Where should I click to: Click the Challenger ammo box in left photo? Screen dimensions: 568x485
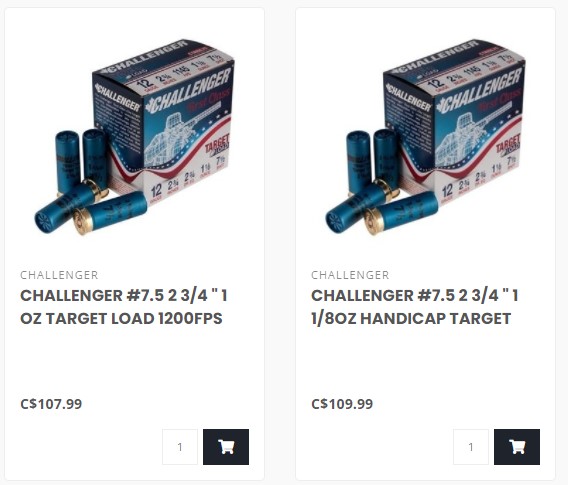click(x=164, y=120)
